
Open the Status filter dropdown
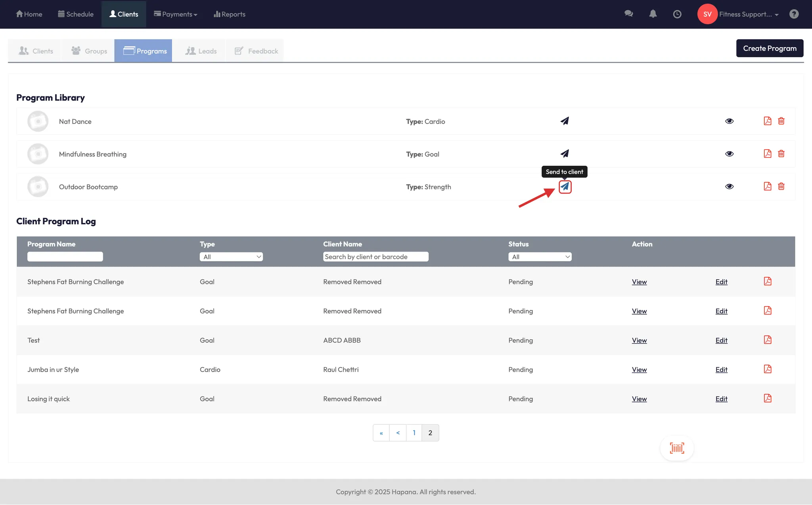540,257
